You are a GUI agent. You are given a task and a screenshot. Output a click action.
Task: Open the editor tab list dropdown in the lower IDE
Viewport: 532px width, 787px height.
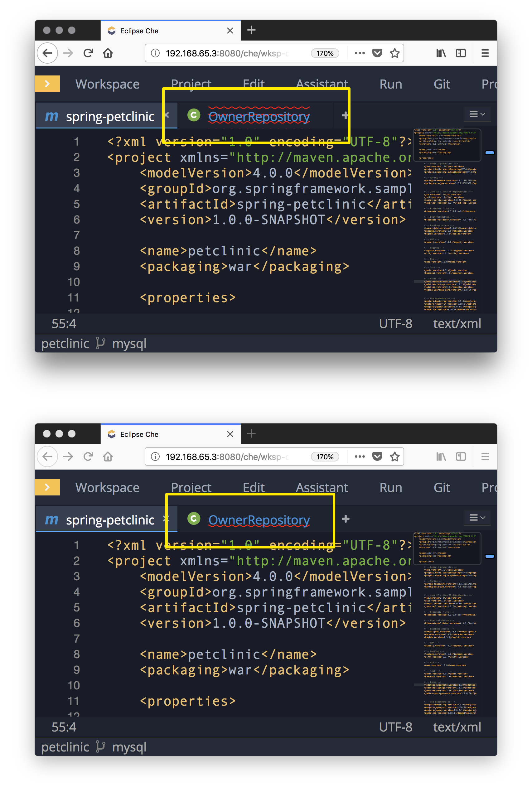tap(477, 517)
